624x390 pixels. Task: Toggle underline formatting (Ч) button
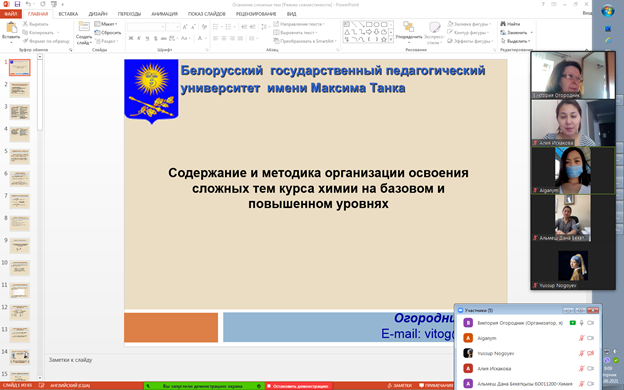coord(147,38)
